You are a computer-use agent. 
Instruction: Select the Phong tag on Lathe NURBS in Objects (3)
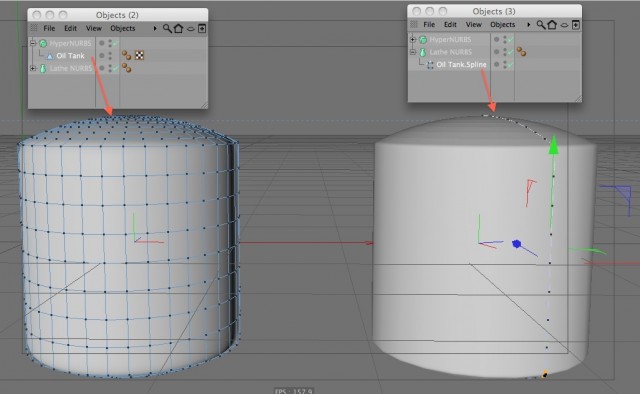(521, 51)
